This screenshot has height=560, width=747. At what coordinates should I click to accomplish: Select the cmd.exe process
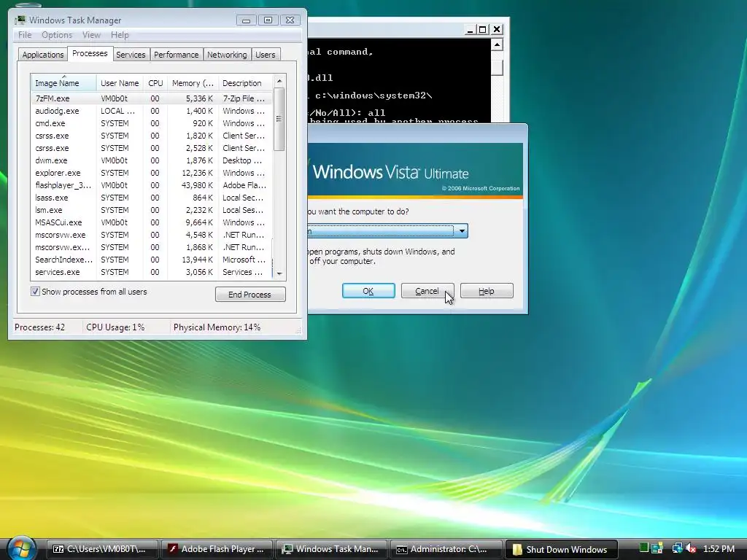[152, 122]
